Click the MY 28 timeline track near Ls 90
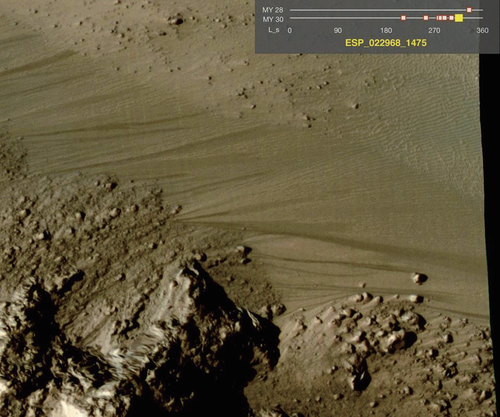This screenshot has height=417, width=500. point(338,10)
